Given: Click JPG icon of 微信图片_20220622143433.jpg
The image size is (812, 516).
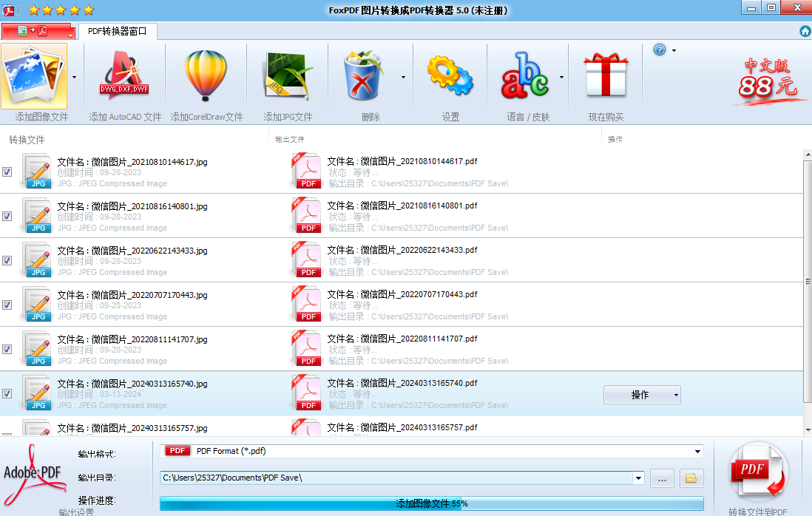Looking at the screenshot, I should tap(37, 260).
